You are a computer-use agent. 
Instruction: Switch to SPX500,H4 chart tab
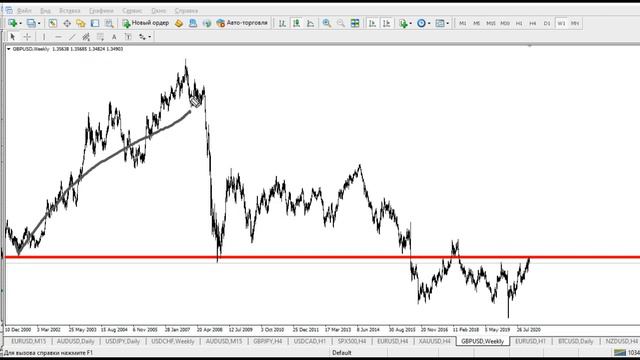351,341
